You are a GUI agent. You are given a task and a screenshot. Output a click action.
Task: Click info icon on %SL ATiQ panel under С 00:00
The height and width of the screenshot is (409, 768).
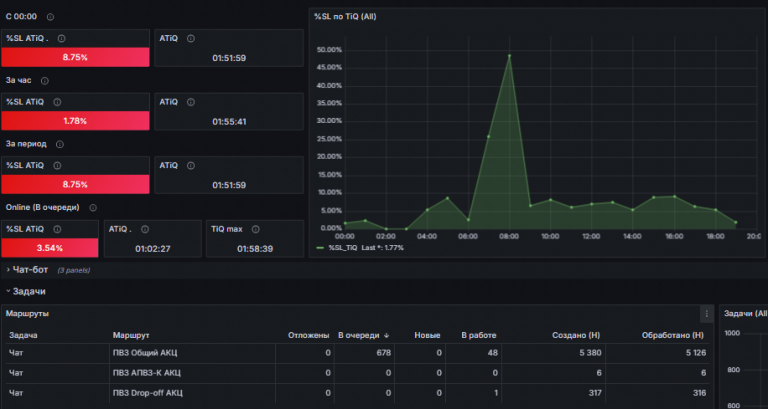coord(61,39)
